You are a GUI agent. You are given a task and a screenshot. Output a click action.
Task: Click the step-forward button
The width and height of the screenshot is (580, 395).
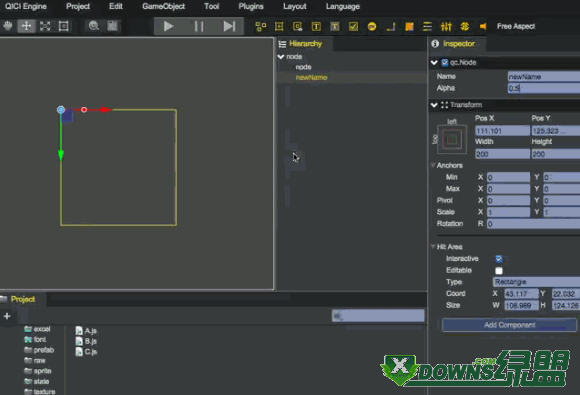[x=229, y=26]
